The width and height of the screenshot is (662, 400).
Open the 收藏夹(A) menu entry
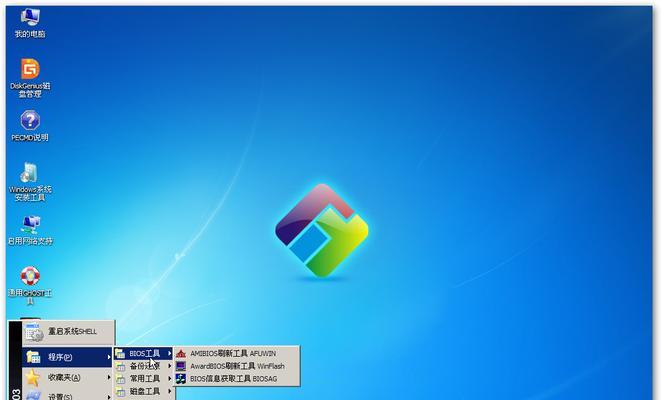pos(67,377)
